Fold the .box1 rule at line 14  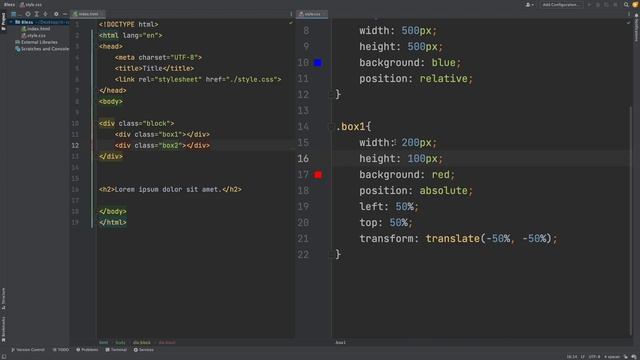coord(331,127)
